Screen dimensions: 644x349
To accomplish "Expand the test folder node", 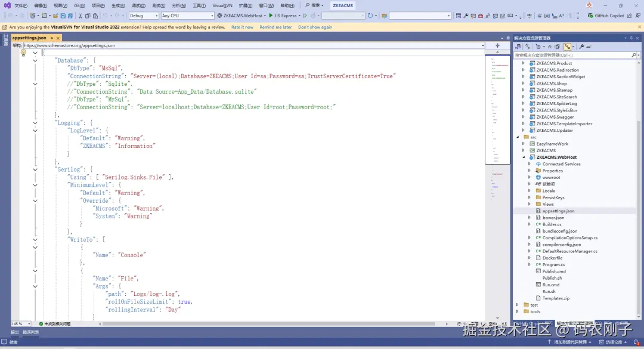I will click(518, 305).
